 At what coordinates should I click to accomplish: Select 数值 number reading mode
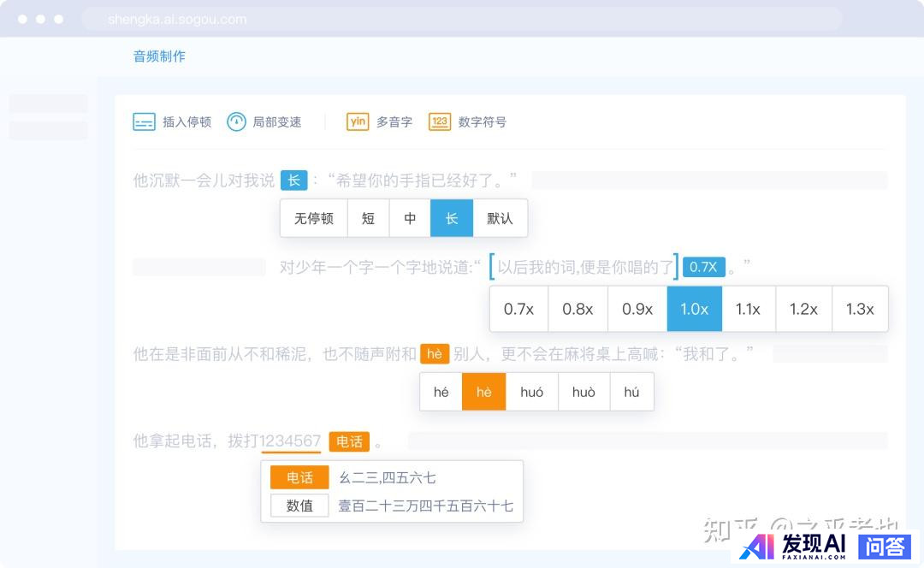(x=299, y=506)
